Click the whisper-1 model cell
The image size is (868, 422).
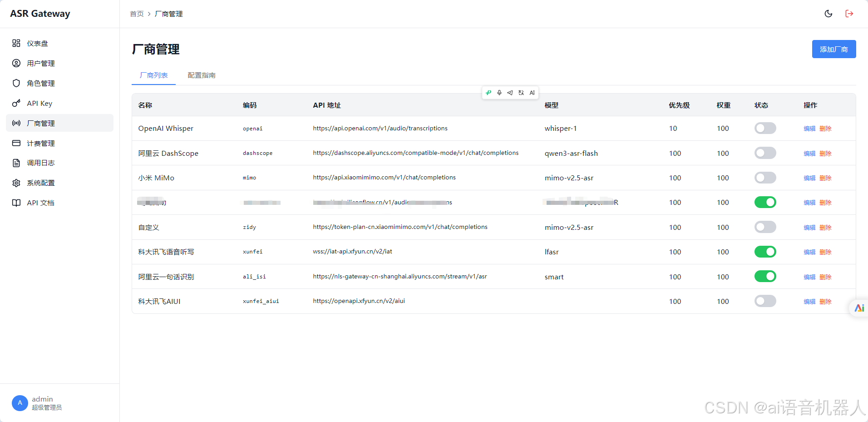(x=561, y=129)
